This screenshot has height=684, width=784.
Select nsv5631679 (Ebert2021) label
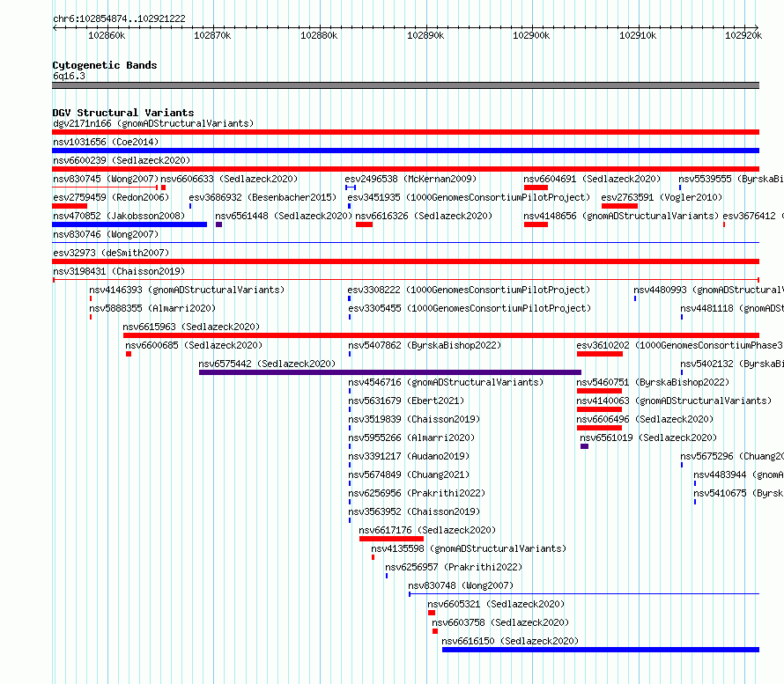tap(406, 401)
